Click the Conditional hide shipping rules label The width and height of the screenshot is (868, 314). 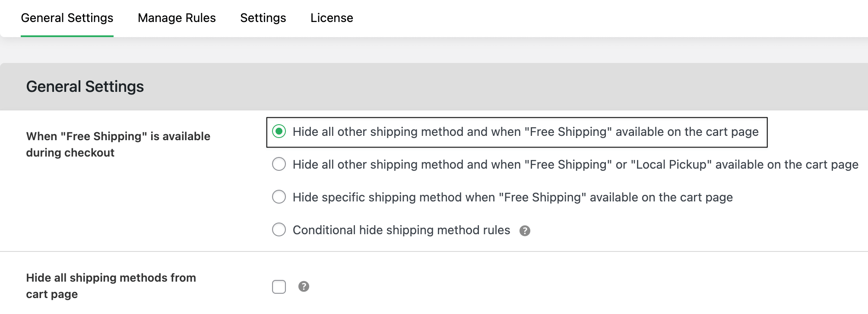click(401, 230)
